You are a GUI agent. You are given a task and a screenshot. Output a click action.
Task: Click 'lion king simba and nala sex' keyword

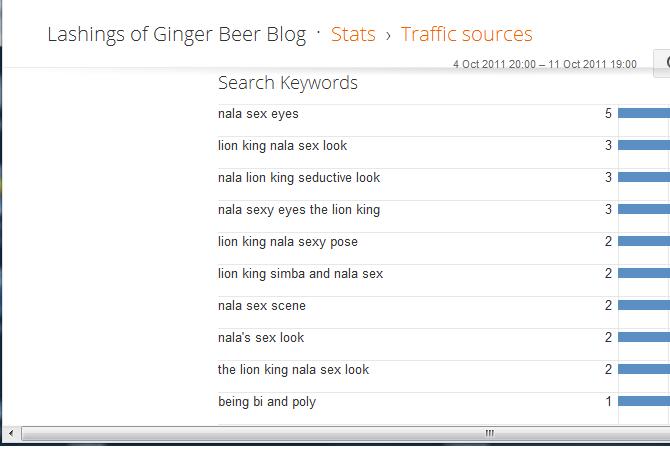[x=300, y=274]
